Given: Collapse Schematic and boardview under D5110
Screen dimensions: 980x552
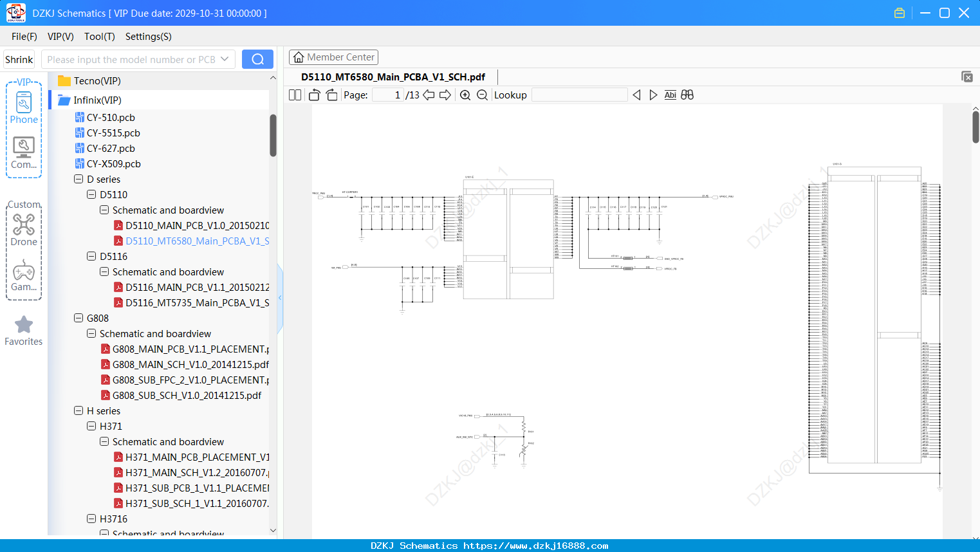Looking at the screenshot, I should click(x=104, y=210).
